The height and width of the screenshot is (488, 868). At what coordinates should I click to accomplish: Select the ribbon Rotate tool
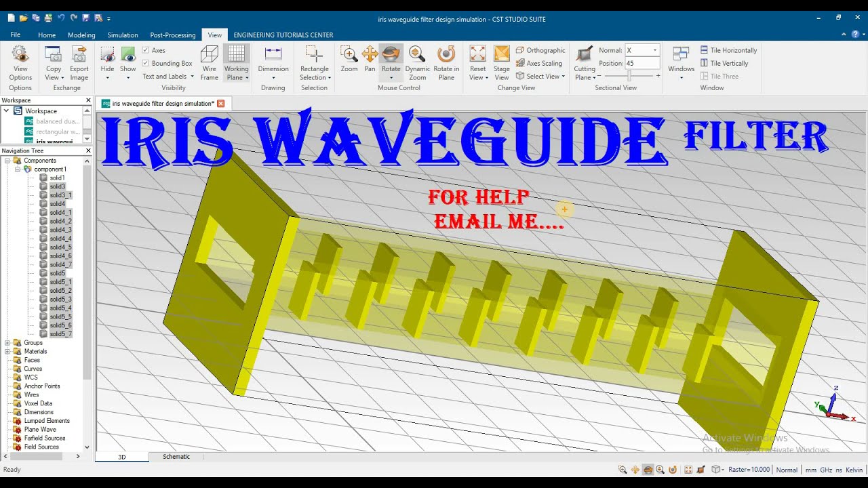click(391, 62)
